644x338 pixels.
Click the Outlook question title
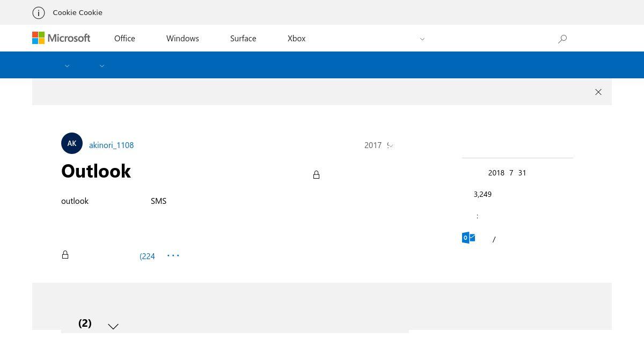[96, 171]
